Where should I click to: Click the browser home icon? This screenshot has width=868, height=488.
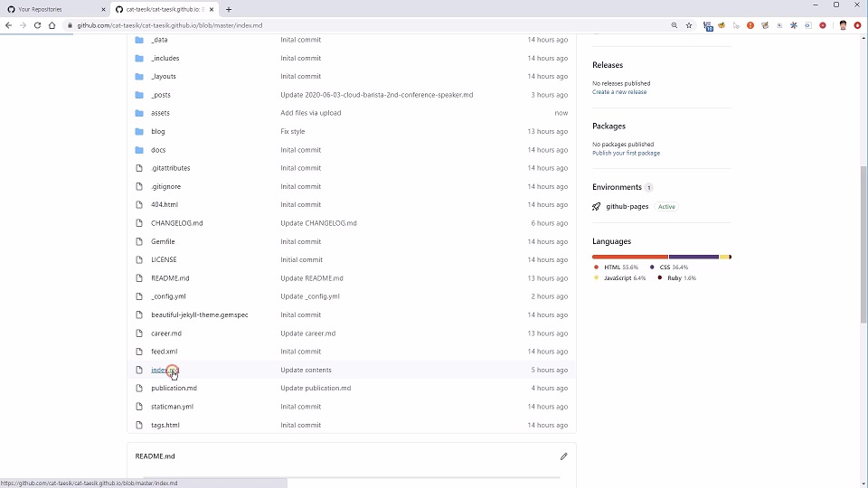coord(52,25)
